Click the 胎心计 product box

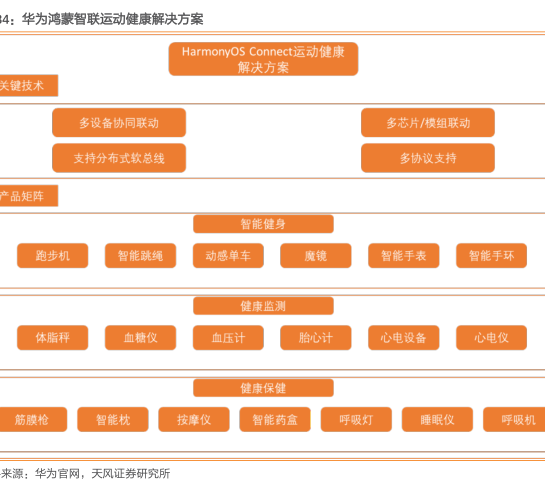[x=316, y=338]
